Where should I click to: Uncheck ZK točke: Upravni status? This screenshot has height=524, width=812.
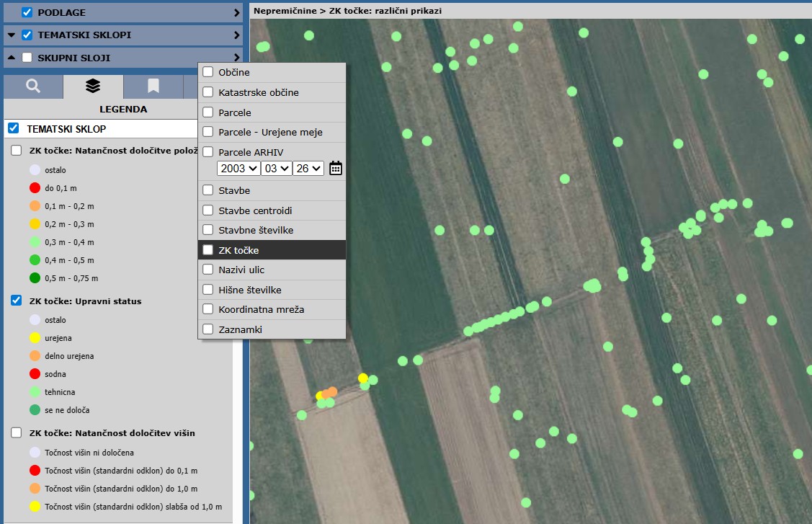(16, 301)
